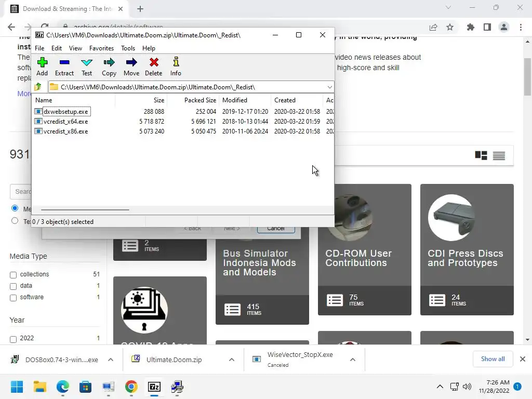
Task: Click the Chrome taskbar icon
Action: click(x=131, y=387)
